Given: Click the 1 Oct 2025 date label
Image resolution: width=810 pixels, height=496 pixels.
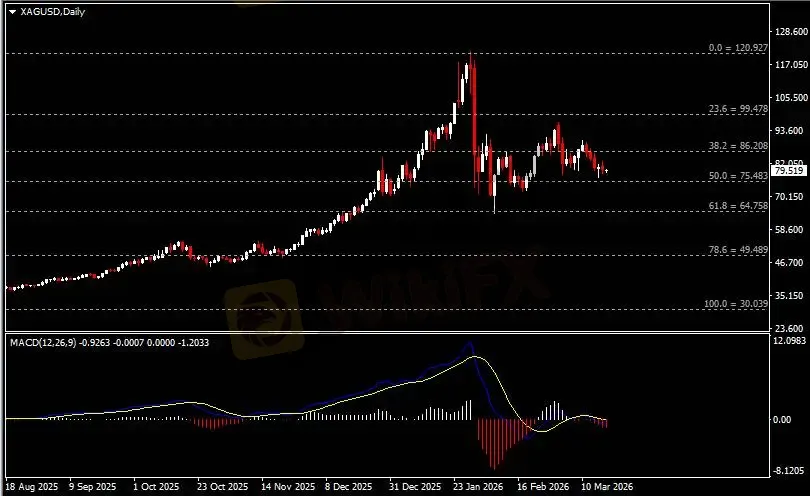Looking at the screenshot, I should pyautogui.click(x=157, y=487).
